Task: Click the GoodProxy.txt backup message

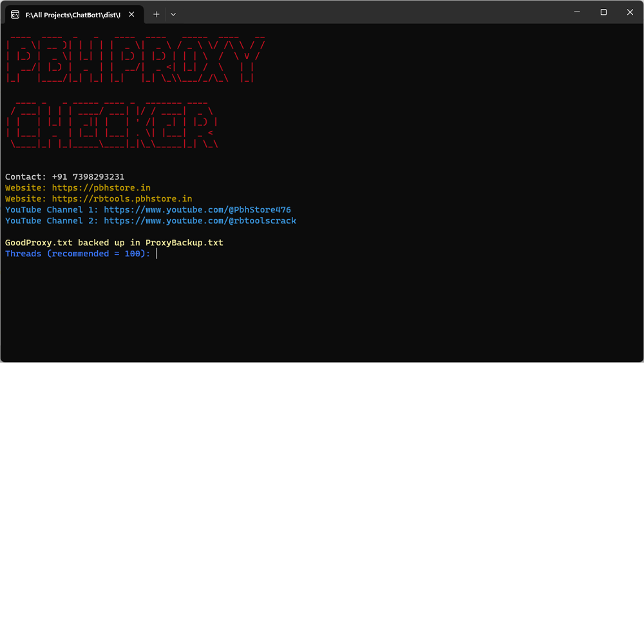Action: pos(114,242)
